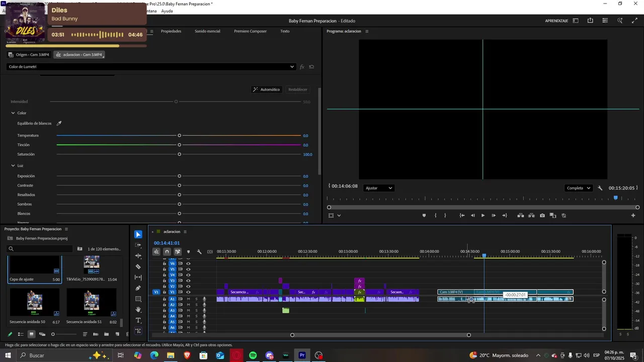Select the Rectangle shape tool
Viewport: 644px width, 362px height.
pyautogui.click(x=138, y=299)
